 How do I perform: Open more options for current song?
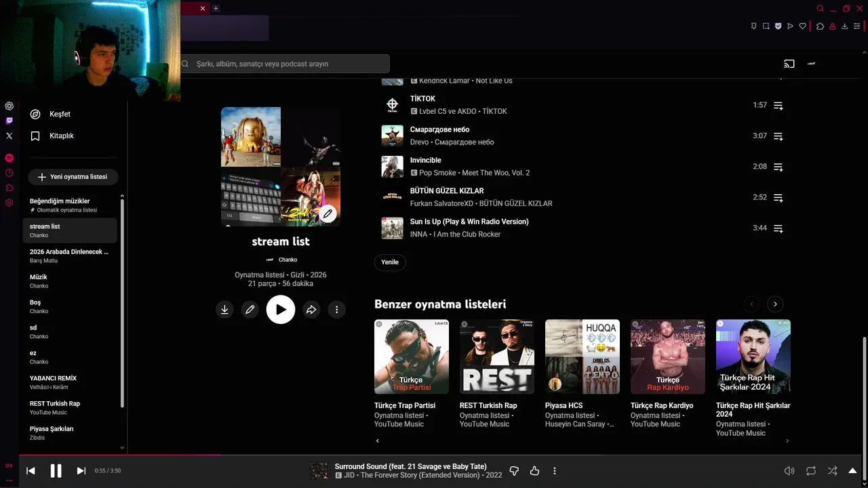click(x=555, y=471)
